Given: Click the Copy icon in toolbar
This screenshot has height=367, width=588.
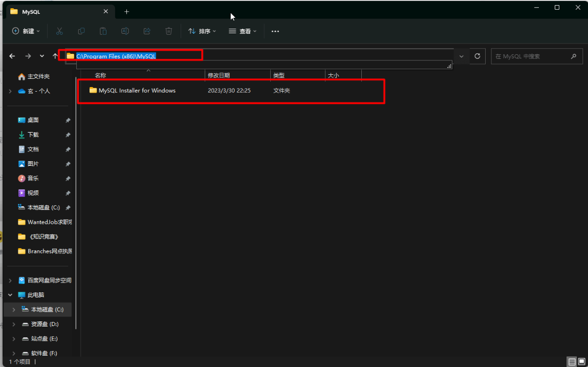Looking at the screenshot, I should click(x=81, y=31).
